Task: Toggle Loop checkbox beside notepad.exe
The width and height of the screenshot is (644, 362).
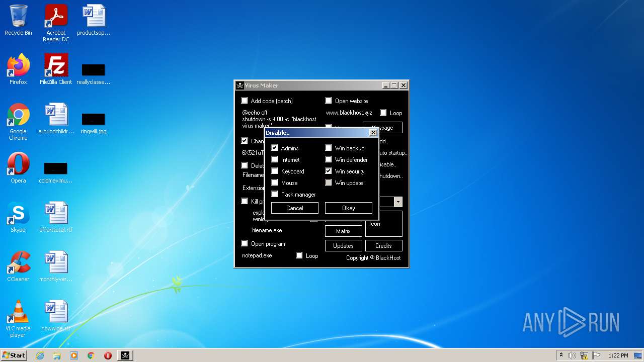Action: 299,255
